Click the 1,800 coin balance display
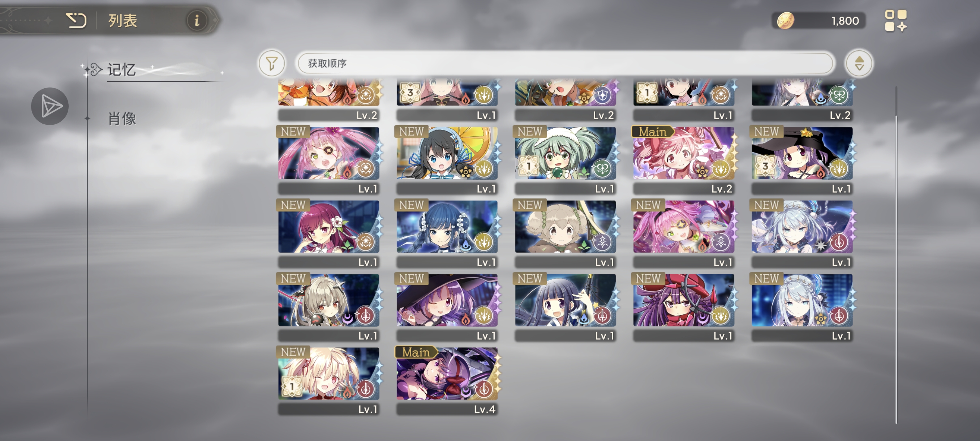Viewport: 980px width, 441px height. [819, 21]
